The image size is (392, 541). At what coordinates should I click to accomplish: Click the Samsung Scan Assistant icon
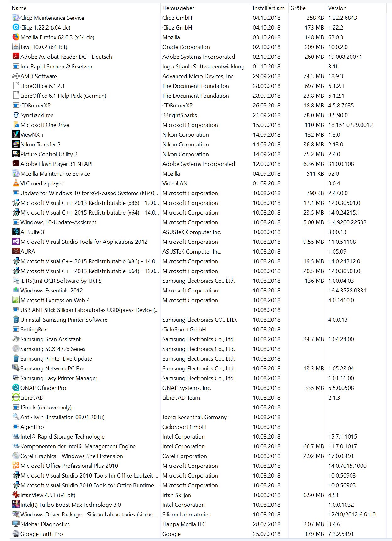coord(16,339)
